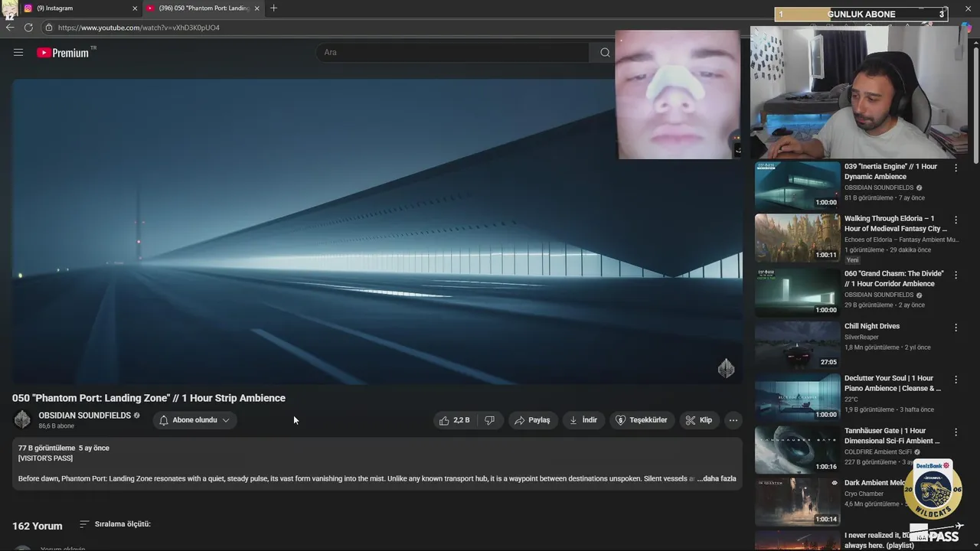Screen dimensions: 980x551
Task: Open the three-dot more actions menu under the video
Action: [733, 420]
